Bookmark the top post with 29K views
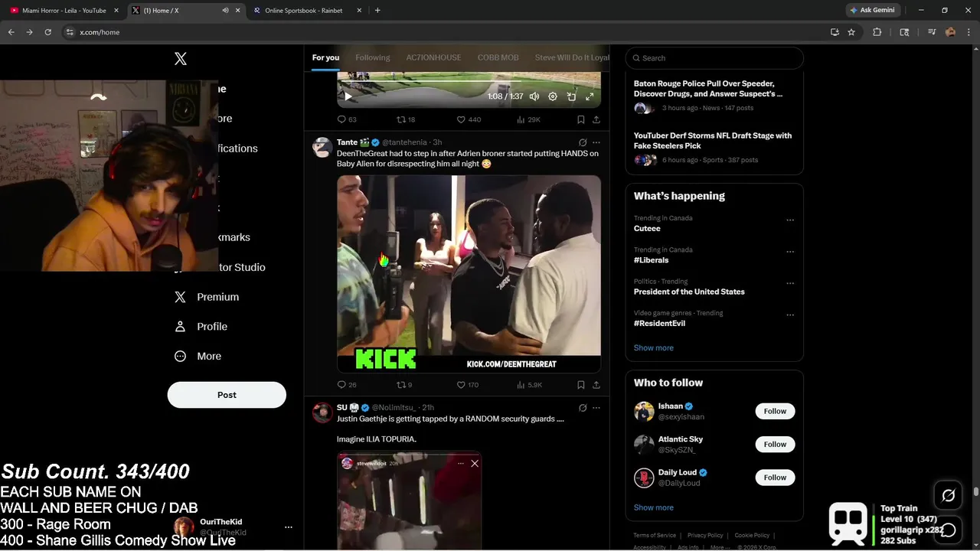The width and height of the screenshot is (980, 551). click(581, 119)
